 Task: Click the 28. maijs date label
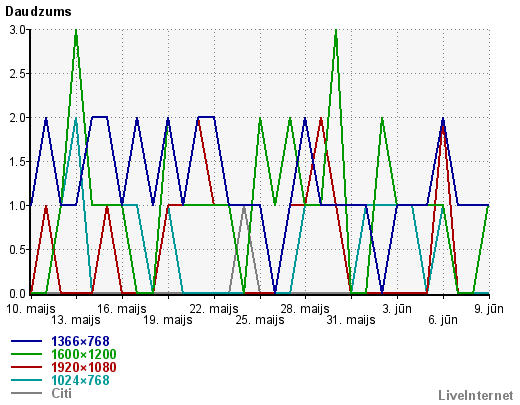coord(305,309)
